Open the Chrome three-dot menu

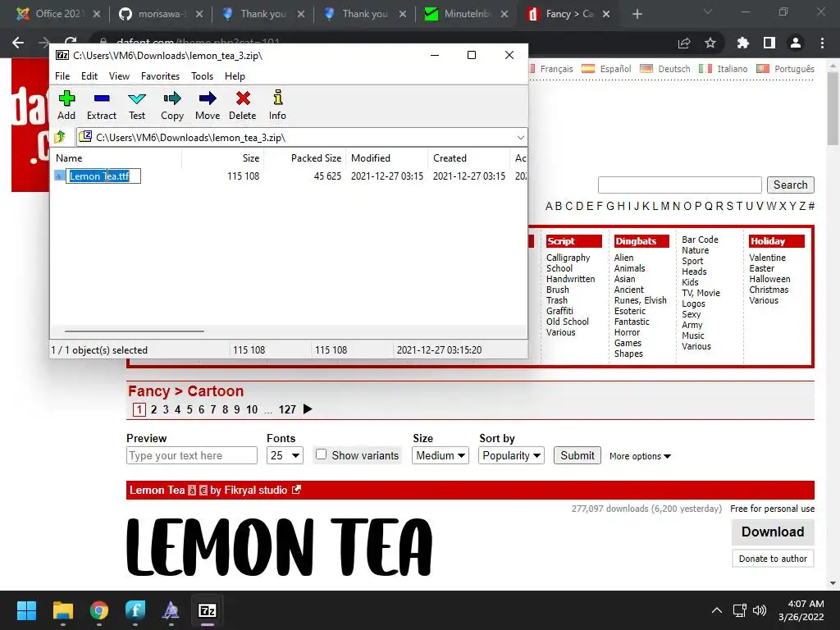[x=822, y=43]
